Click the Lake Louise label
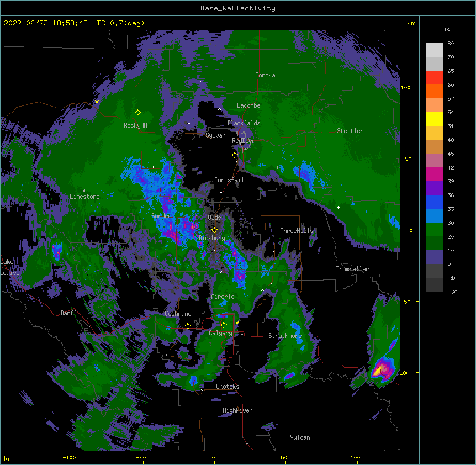 [x=9, y=267]
